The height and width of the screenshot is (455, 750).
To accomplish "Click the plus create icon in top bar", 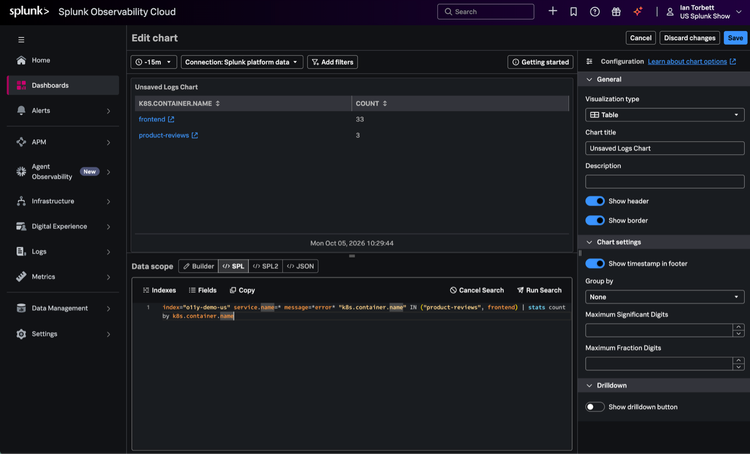I will point(552,11).
